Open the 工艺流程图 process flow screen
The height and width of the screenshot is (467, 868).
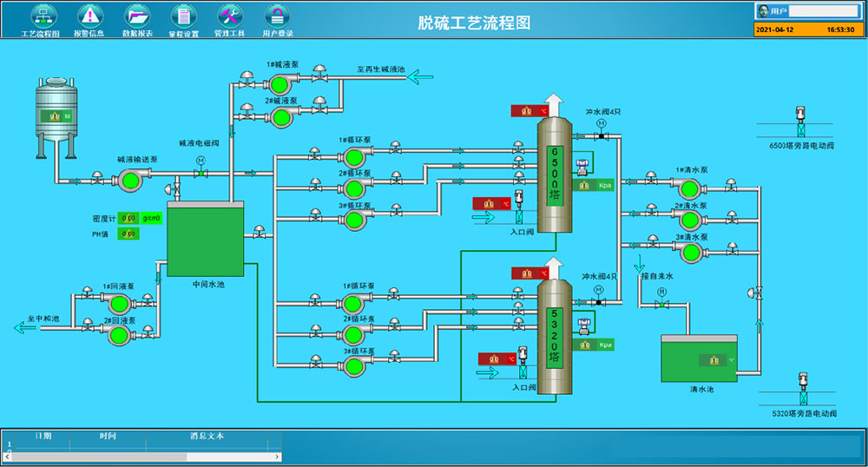click(x=43, y=16)
